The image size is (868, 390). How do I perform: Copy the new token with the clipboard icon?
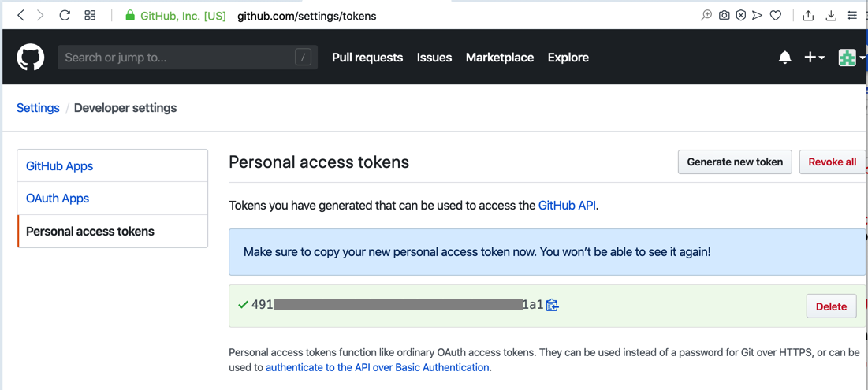point(553,305)
